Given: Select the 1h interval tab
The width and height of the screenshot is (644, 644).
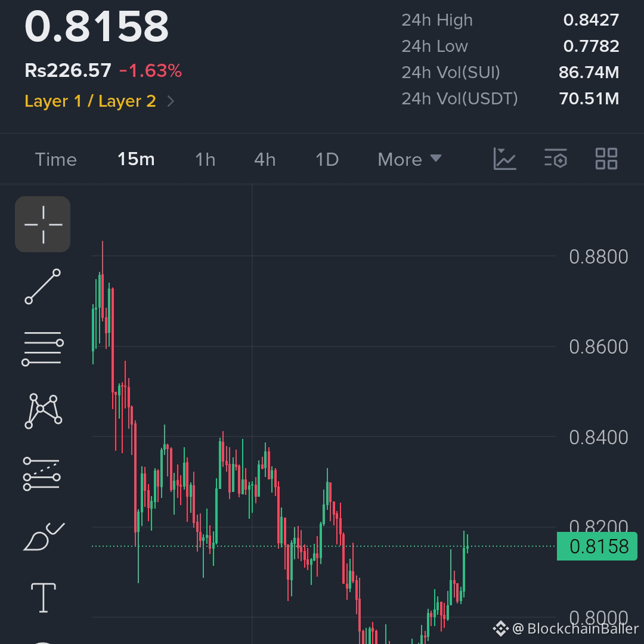Looking at the screenshot, I should [205, 159].
